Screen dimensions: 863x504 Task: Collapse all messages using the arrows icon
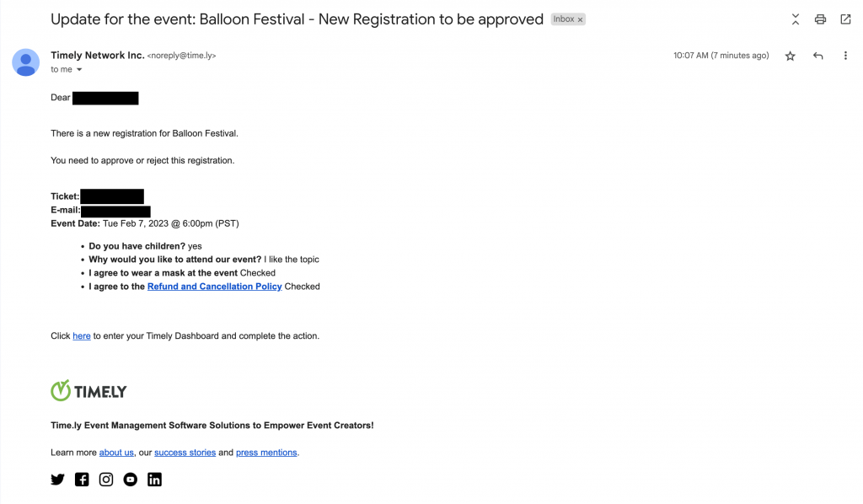click(x=796, y=19)
